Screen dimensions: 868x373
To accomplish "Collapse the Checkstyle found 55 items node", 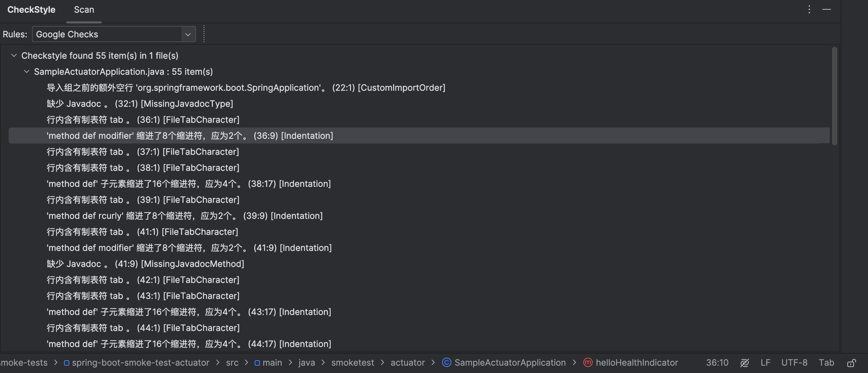I will tap(14, 55).
